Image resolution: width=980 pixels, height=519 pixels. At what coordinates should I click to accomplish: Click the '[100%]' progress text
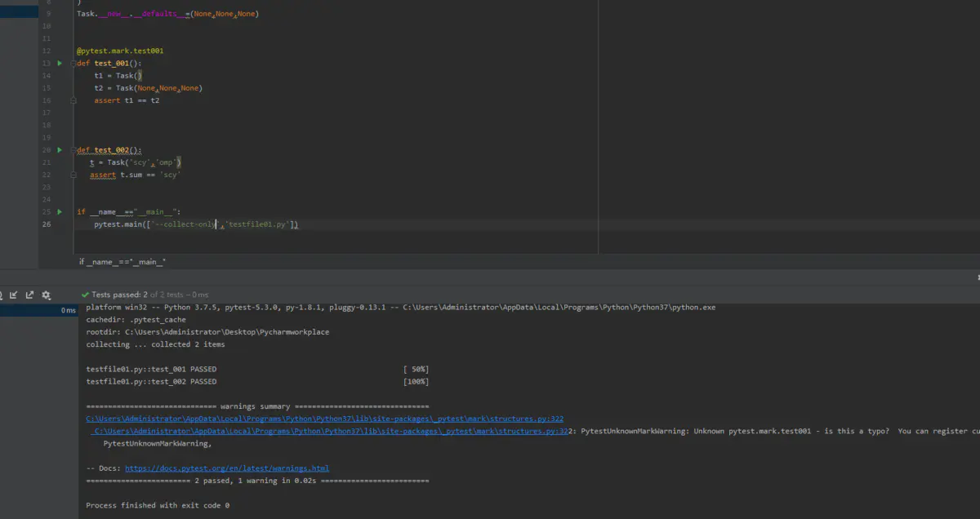[416, 381]
